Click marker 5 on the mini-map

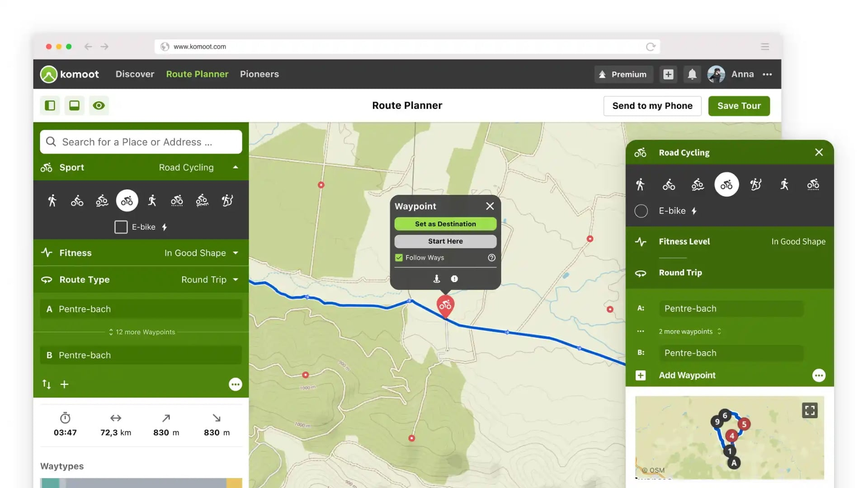click(744, 424)
